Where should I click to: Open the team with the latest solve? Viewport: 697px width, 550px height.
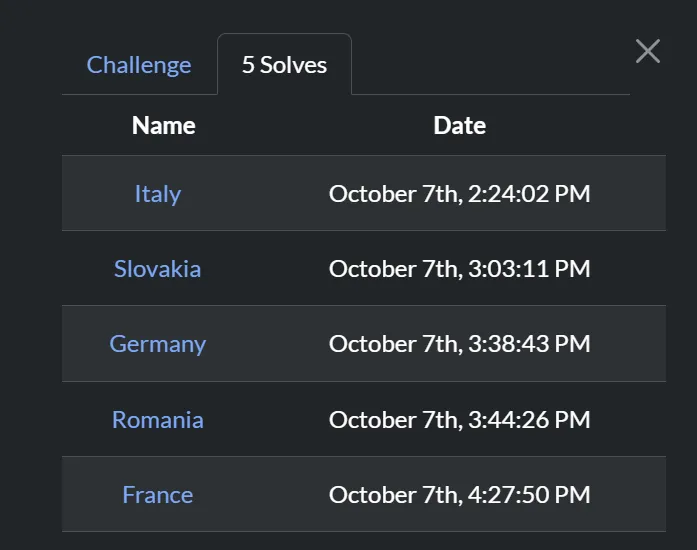158,495
